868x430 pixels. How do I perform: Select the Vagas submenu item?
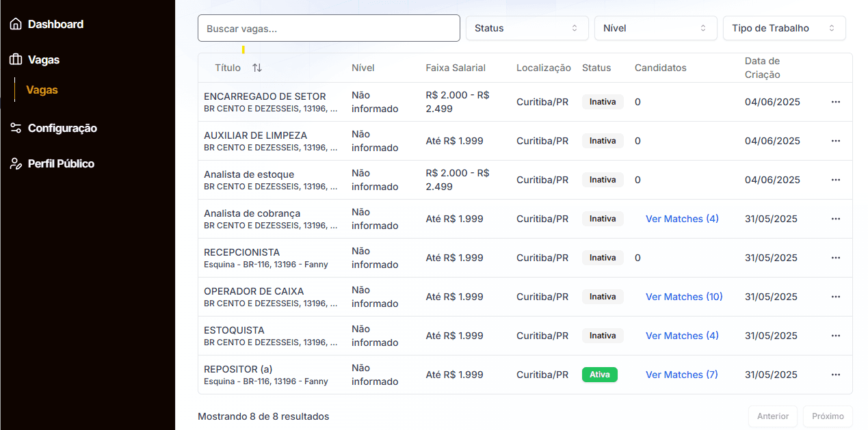coord(42,90)
